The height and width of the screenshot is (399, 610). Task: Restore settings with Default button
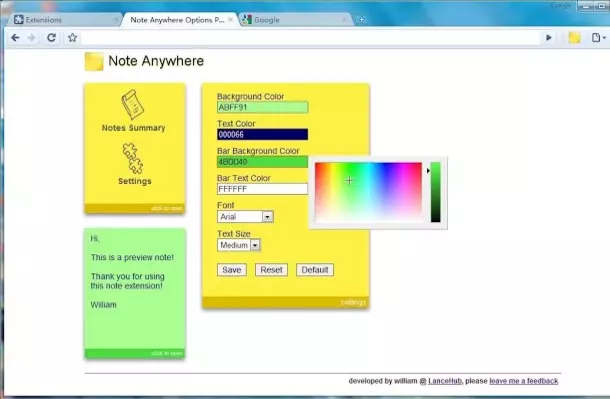(x=315, y=270)
